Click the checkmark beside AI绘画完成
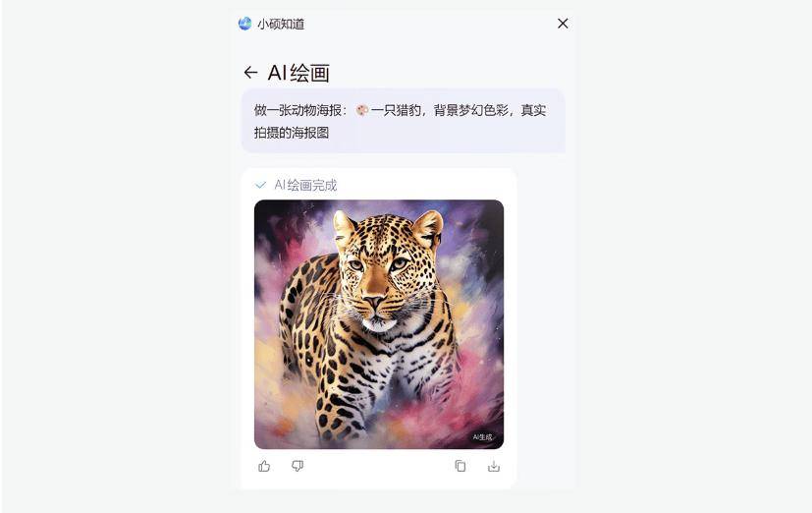Image resolution: width=812 pixels, height=513 pixels. point(260,185)
